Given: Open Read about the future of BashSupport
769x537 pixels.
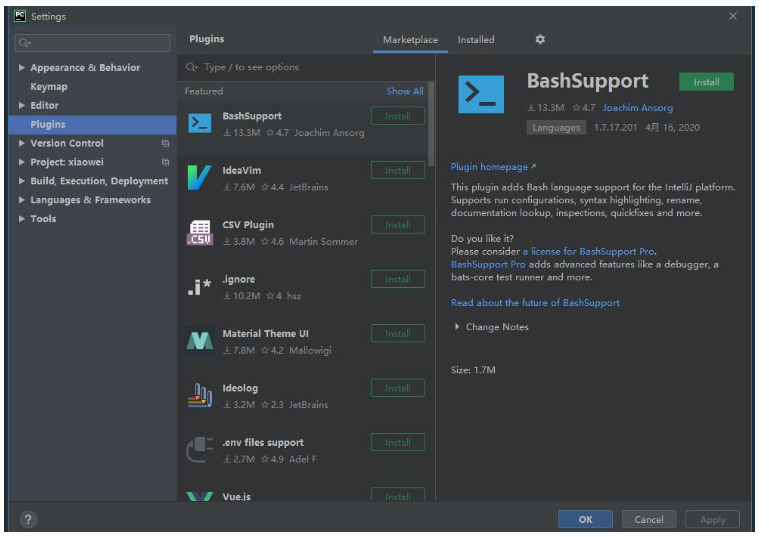Looking at the screenshot, I should click(535, 303).
